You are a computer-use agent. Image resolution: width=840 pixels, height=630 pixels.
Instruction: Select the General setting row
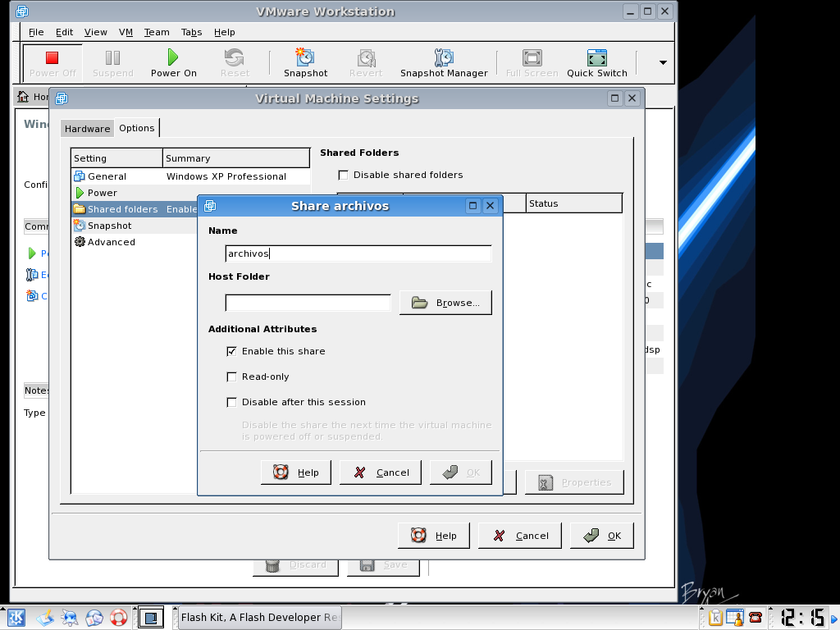pos(190,176)
